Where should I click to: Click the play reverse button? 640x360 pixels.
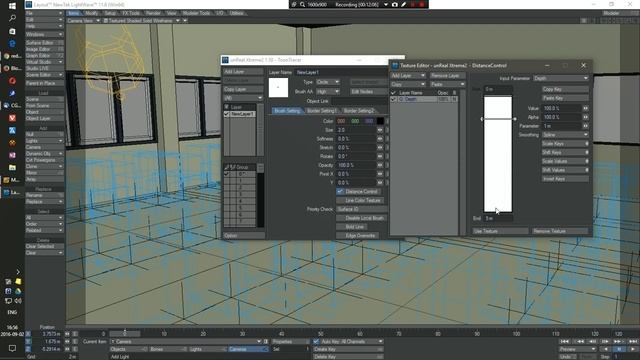[x=606, y=349]
